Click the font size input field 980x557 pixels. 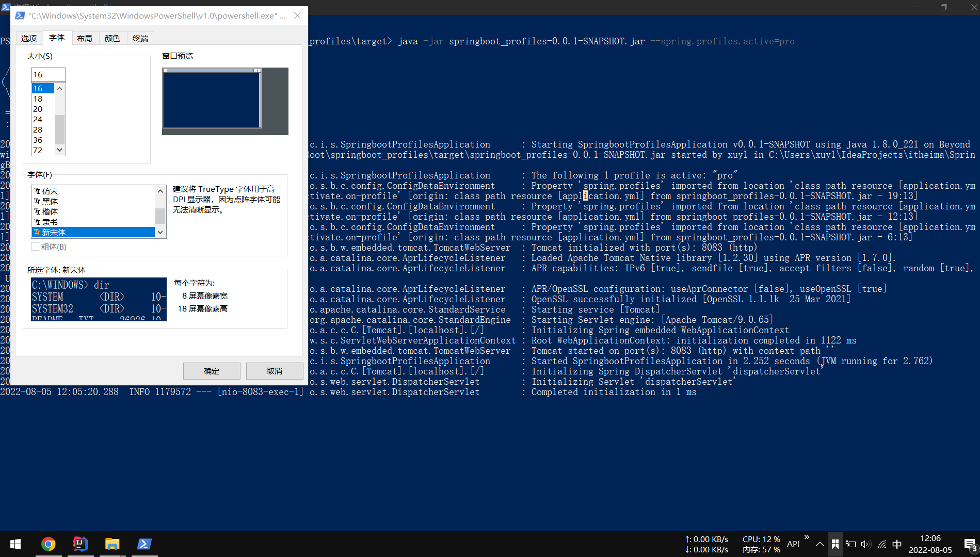tap(49, 75)
